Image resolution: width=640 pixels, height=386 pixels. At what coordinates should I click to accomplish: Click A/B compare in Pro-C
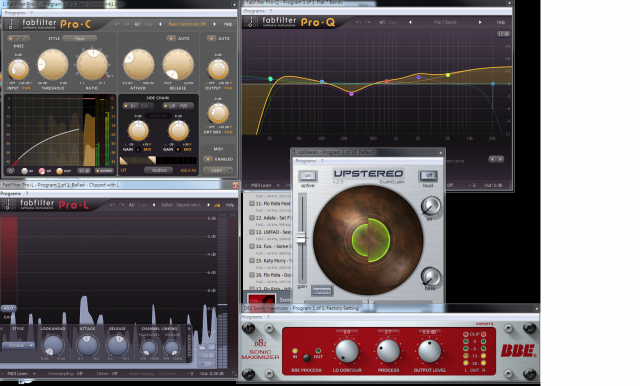pyautogui.click(x=138, y=24)
